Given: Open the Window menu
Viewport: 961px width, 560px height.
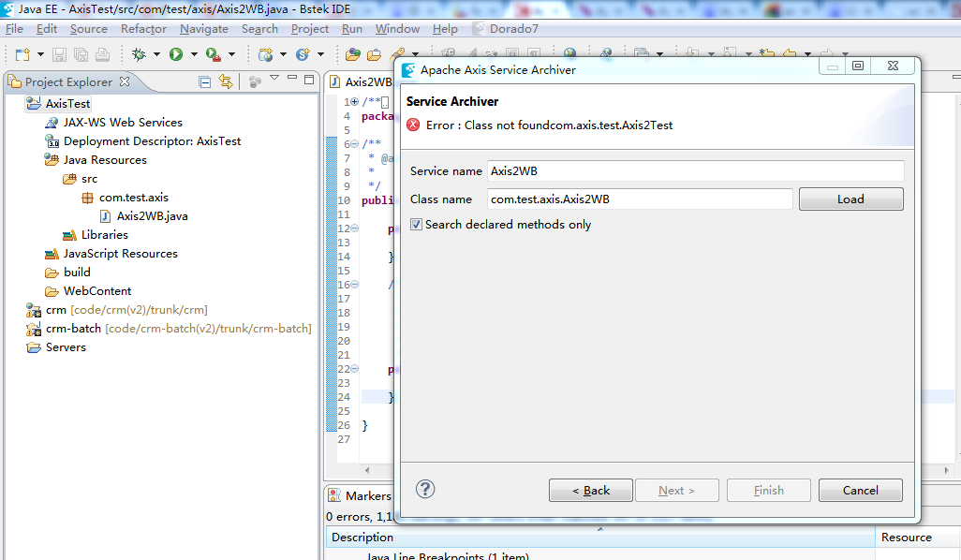Looking at the screenshot, I should pos(397,29).
